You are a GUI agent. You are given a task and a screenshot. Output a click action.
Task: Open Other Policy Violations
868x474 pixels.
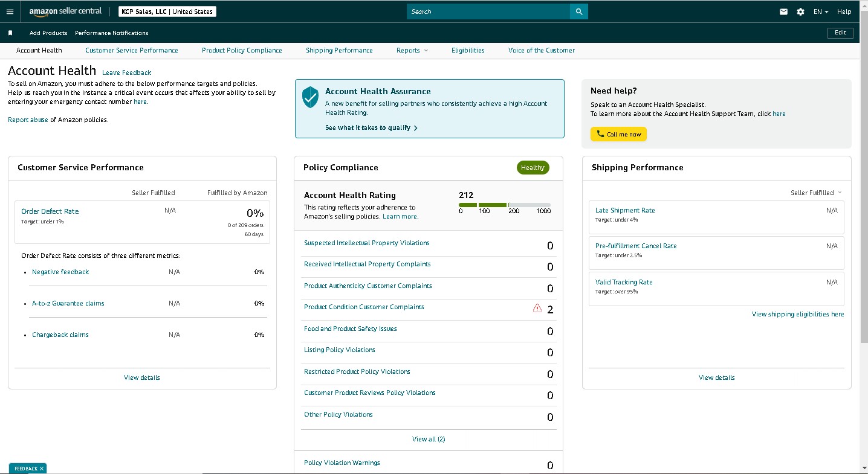(338, 414)
